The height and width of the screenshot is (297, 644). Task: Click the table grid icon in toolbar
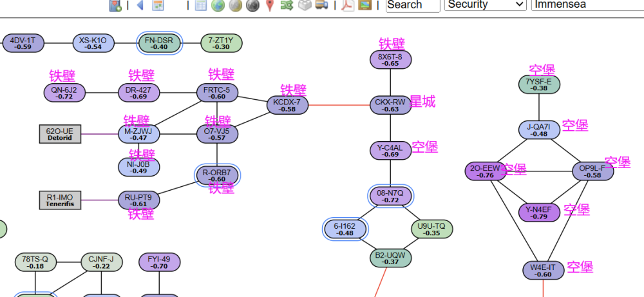[200, 5]
